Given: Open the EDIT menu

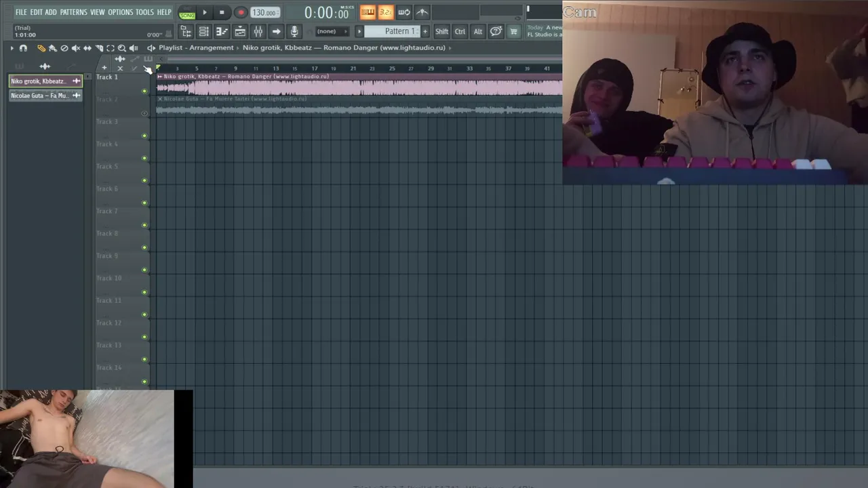Looking at the screenshot, I should (x=36, y=12).
